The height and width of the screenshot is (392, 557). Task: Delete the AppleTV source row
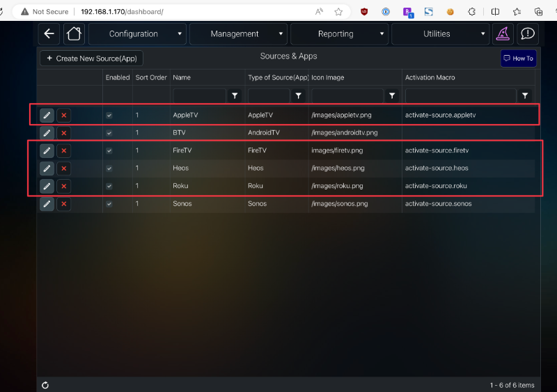tap(64, 115)
